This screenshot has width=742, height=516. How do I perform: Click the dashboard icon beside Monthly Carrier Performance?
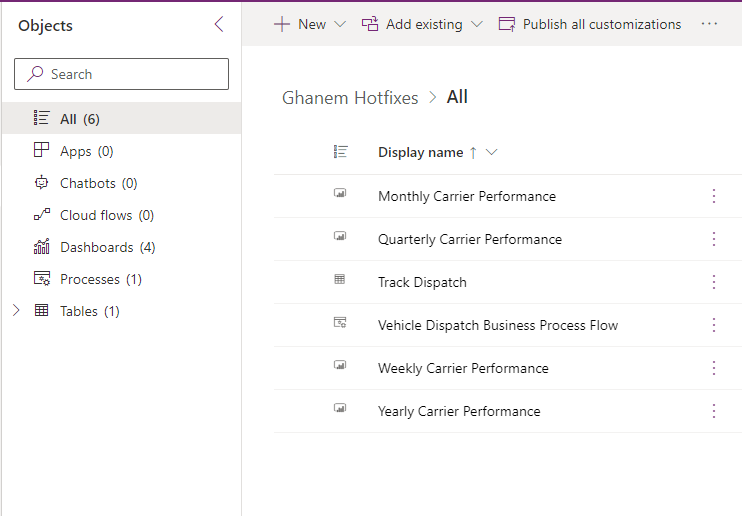[x=340, y=195]
